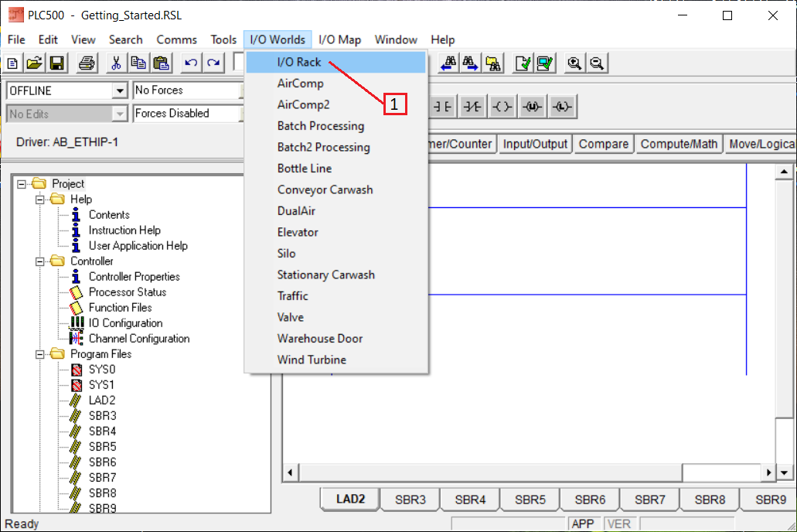Open a project with the folder icon
Image resolution: width=797 pixels, height=532 pixels.
35,63
